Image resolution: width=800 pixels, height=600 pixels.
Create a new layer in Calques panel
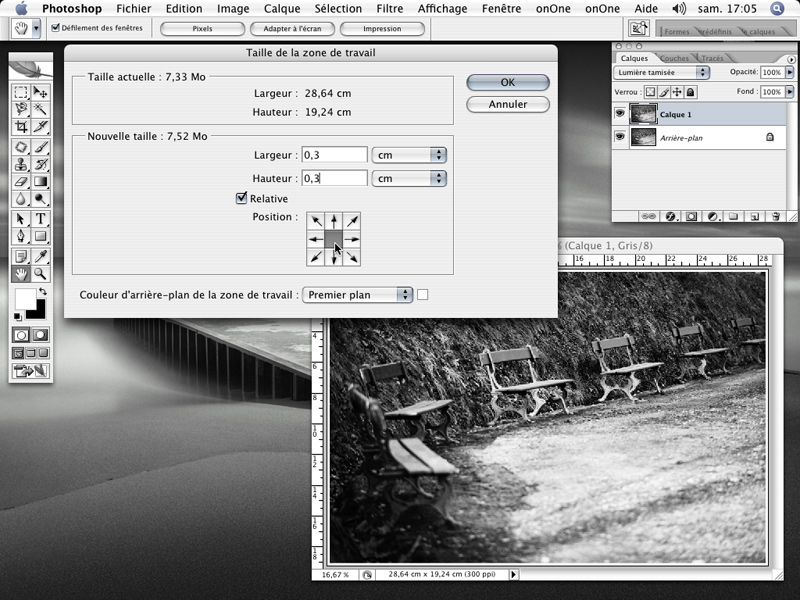[x=755, y=216]
